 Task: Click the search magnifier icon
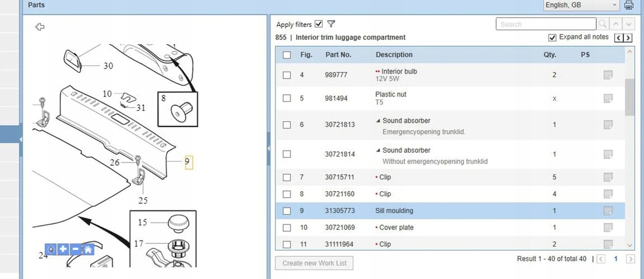pyautogui.click(x=602, y=24)
